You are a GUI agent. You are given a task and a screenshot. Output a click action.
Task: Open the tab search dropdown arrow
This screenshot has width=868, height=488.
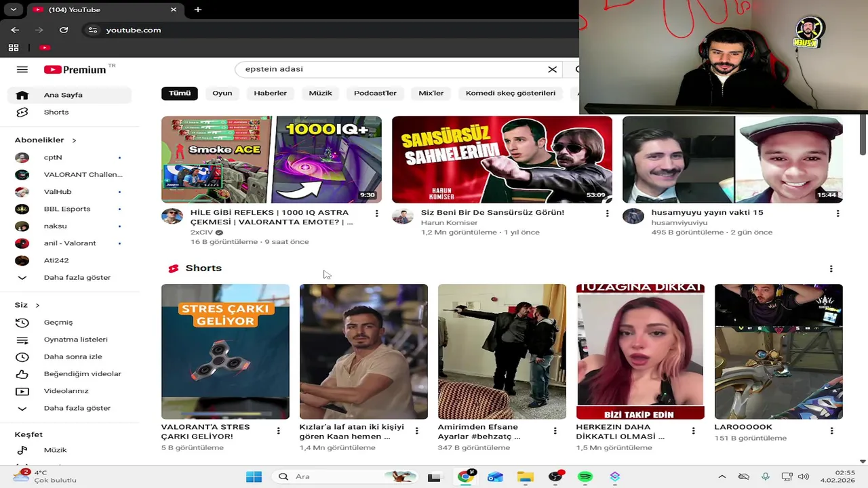point(13,9)
